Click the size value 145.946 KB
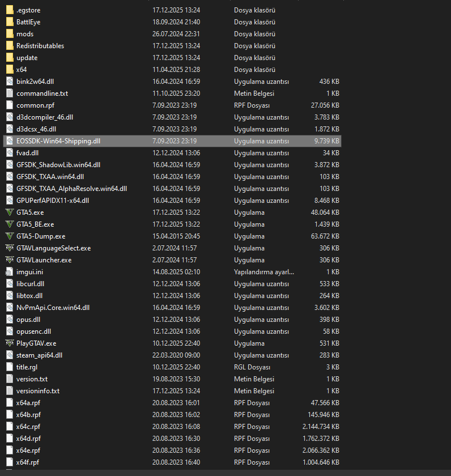This screenshot has width=451, height=476. (x=323, y=415)
